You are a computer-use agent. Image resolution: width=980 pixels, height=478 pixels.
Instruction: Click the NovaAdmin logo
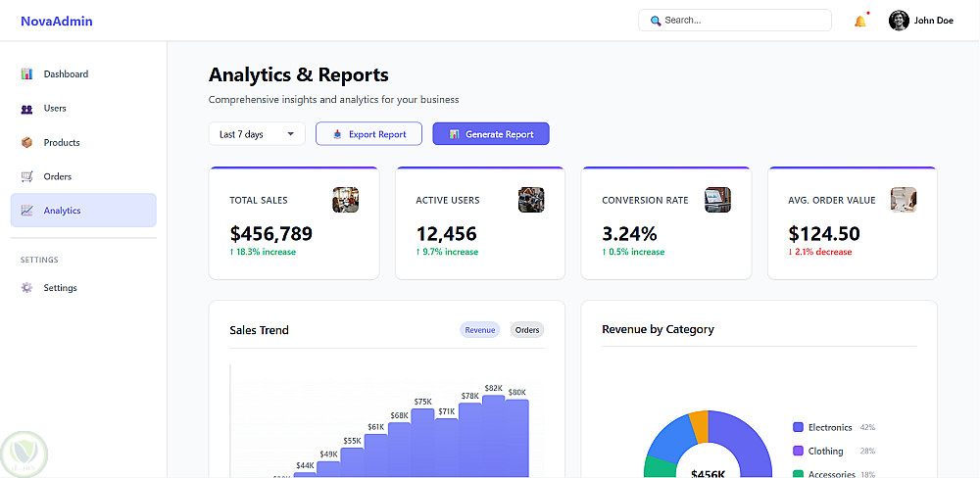click(x=56, y=21)
